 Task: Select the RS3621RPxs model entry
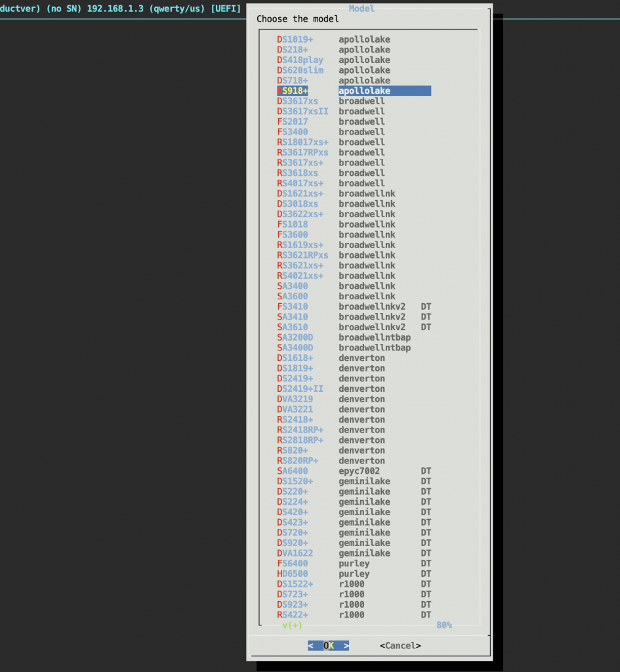coord(302,255)
